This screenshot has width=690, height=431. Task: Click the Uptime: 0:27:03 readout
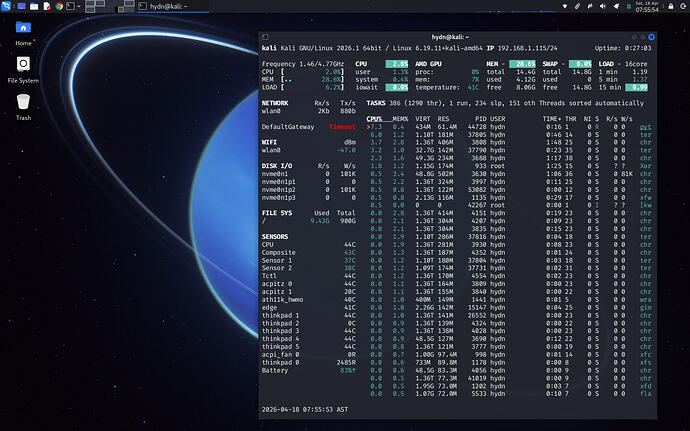(x=623, y=48)
